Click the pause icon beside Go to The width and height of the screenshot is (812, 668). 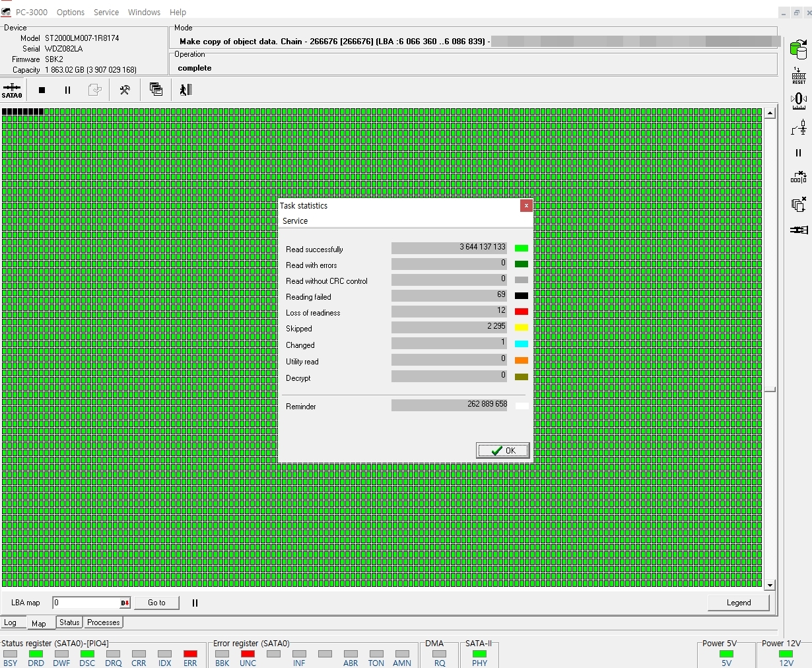[x=195, y=603]
